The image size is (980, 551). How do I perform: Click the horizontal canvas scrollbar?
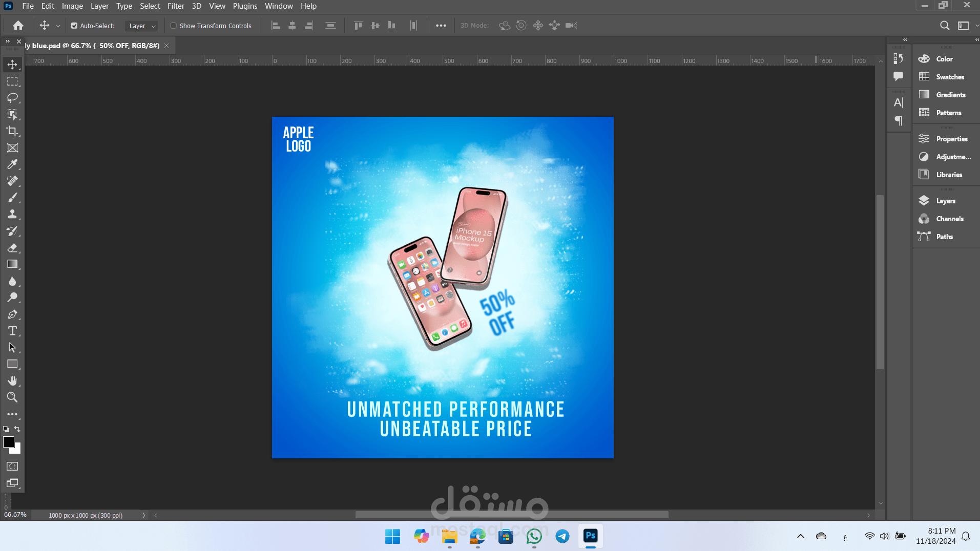tap(512, 515)
